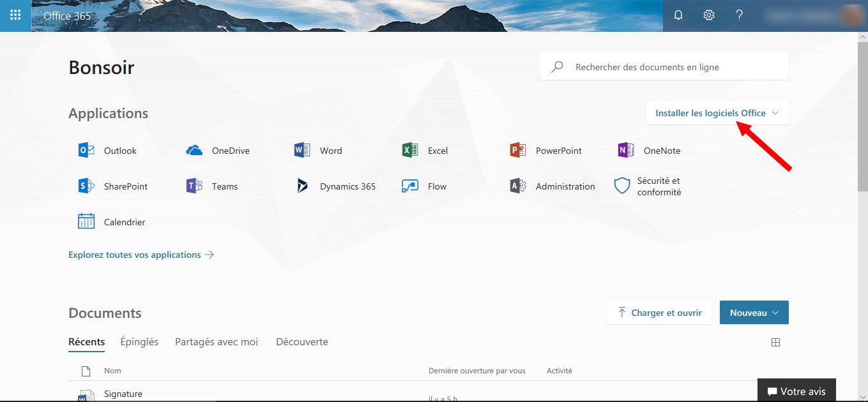The height and width of the screenshot is (402, 868).
Task: Open the app launcher waffle icon
Action: click(x=15, y=15)
